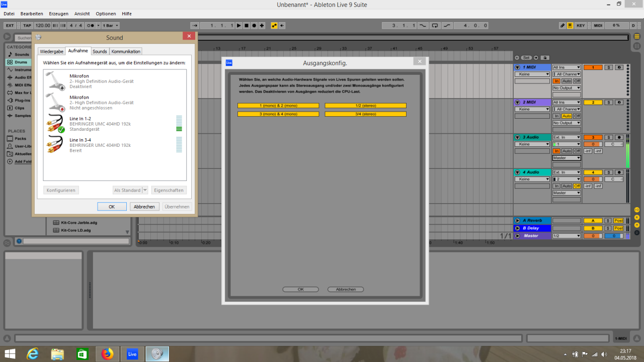Click the TAP tempo button
This screenshot has height=362, width=644.
[x=27, y=25]
